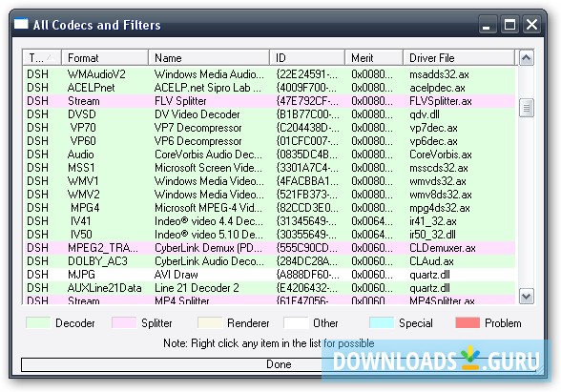Select the FLV Splitter row
Screen dimensions: 561x392
pyautogui.click(x=269, y=101)
